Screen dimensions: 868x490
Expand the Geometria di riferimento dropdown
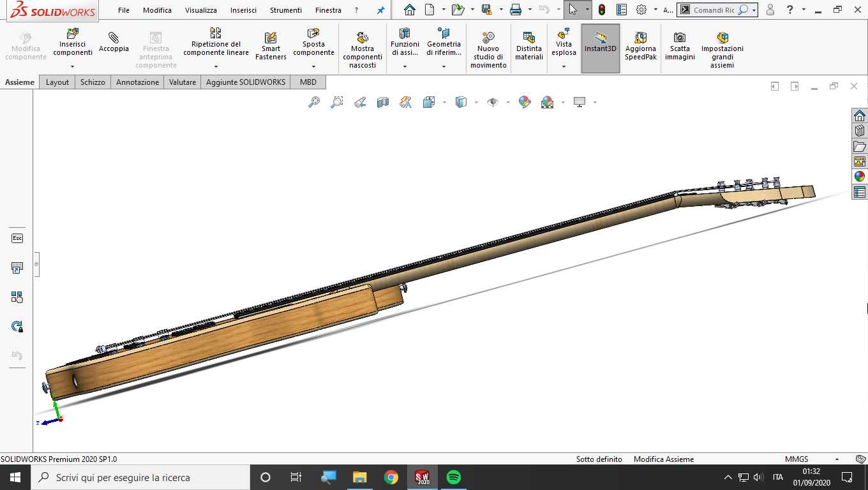(x=444, y=66)
